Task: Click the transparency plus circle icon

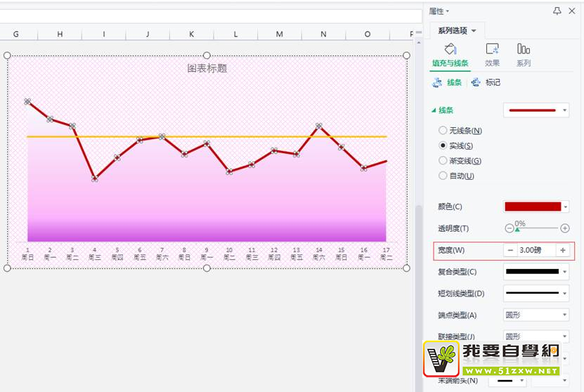Action: 565,228
